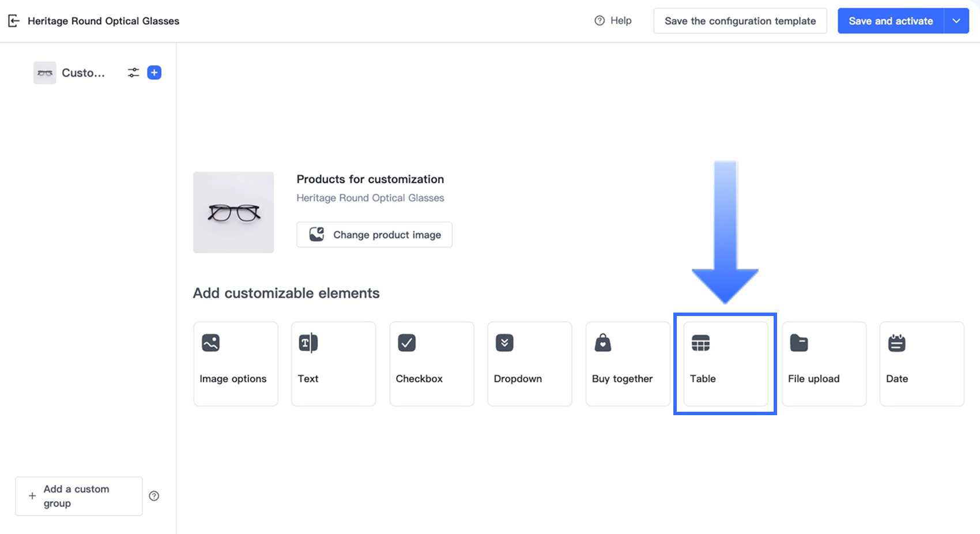This screenshot has width=980, height=534.
Task: Select the glasses product thumbnail
Action: pos(233,212)
